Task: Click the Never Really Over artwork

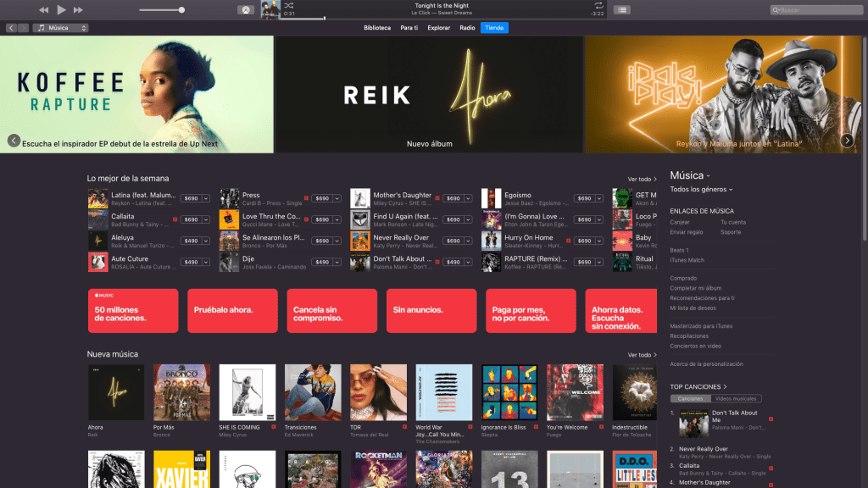Action: [360, 241]
